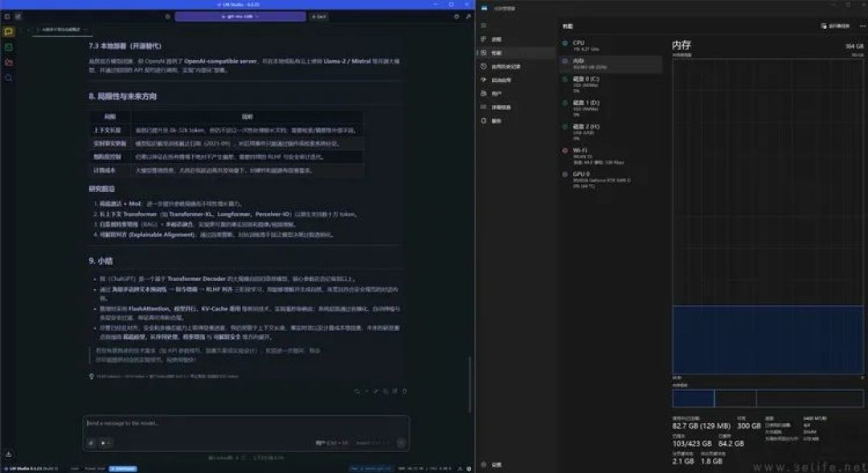Click the '7.3 本地部署' heading in LM Studio chat

click(125, 46)
